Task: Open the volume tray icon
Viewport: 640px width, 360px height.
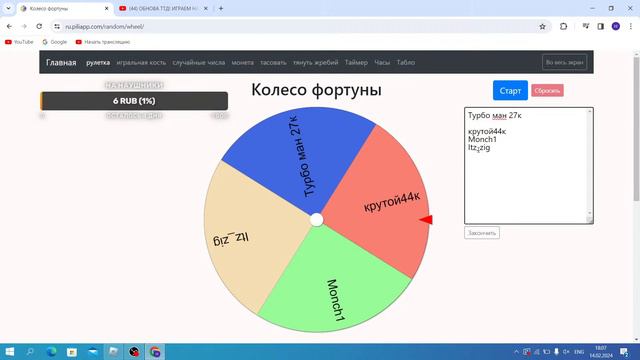Action: tap(566, 351)
